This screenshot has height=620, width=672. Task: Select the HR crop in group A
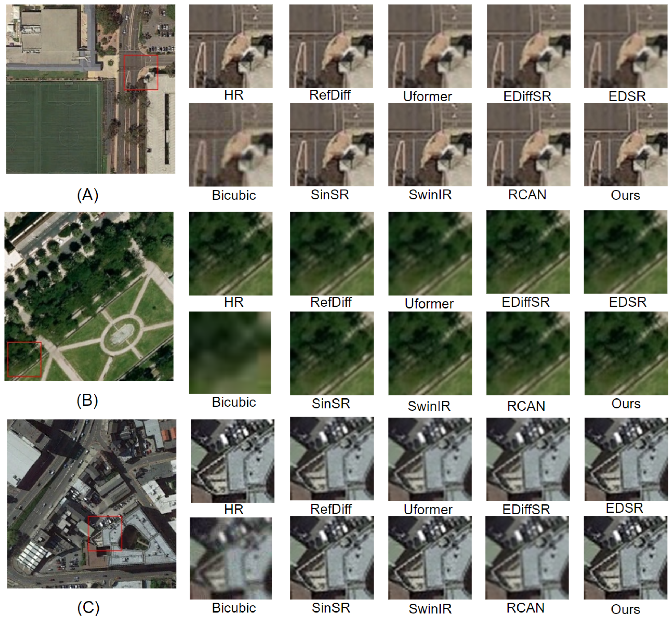(x=231, y=46)
